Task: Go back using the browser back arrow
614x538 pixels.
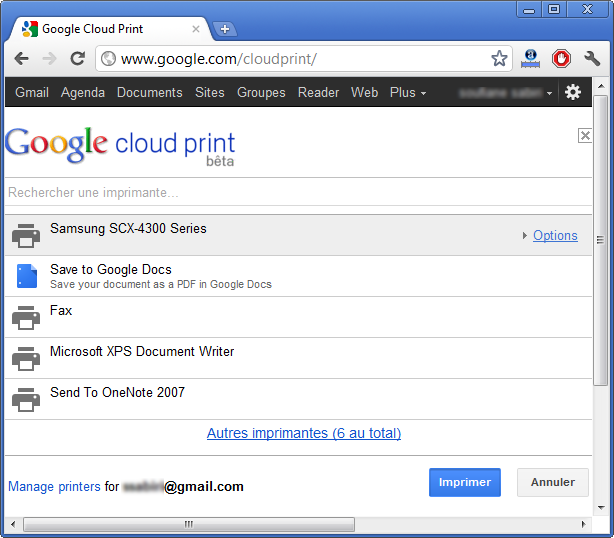Action: pyautogui.click(x=21, y=59)
